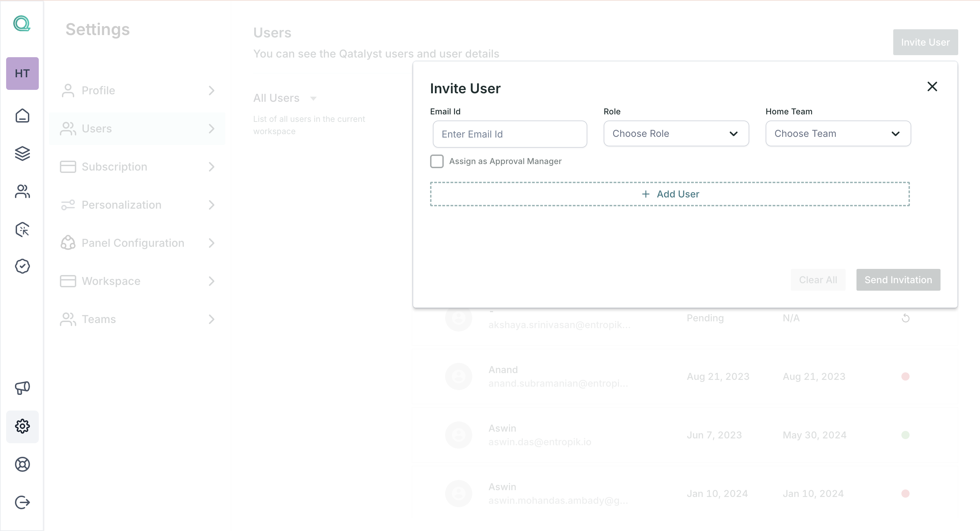Open the layers stack icon in sidebar

click(22, 154)
